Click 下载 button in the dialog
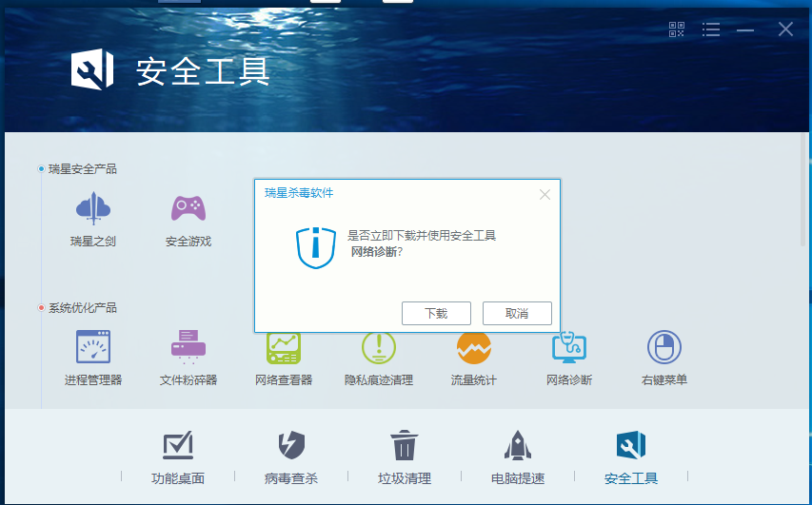 [x=436, y=313]
